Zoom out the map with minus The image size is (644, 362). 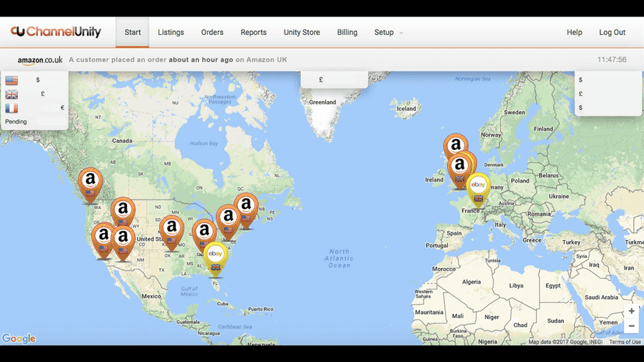(632, 326)
